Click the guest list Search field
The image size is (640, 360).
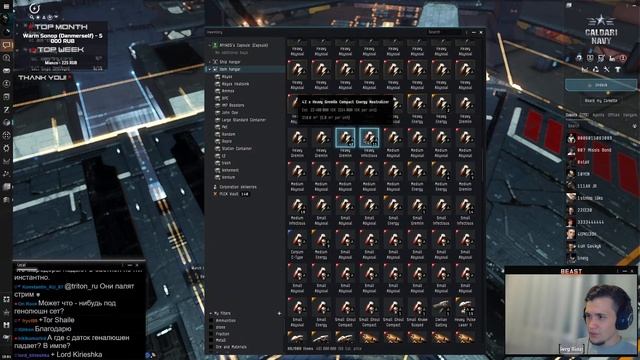(598, 126)
